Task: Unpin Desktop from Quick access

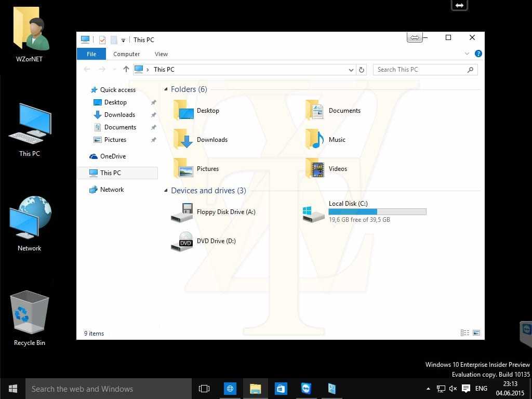Action: tap(153, 102)
